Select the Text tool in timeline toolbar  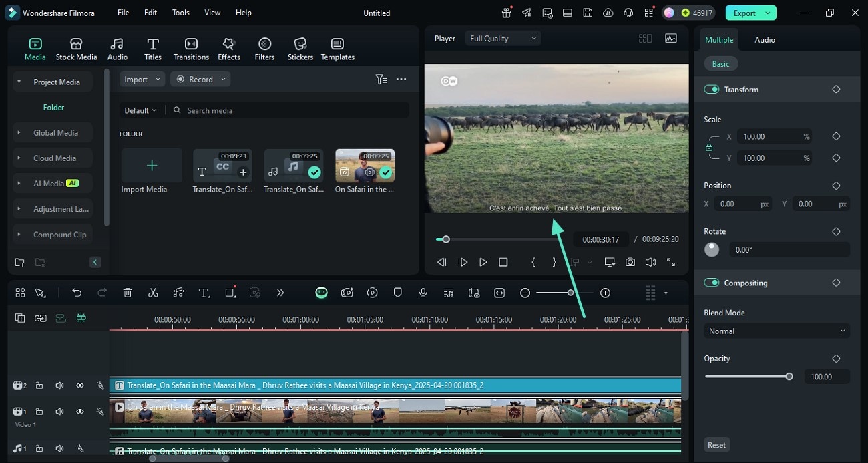(x=204, y=293)
